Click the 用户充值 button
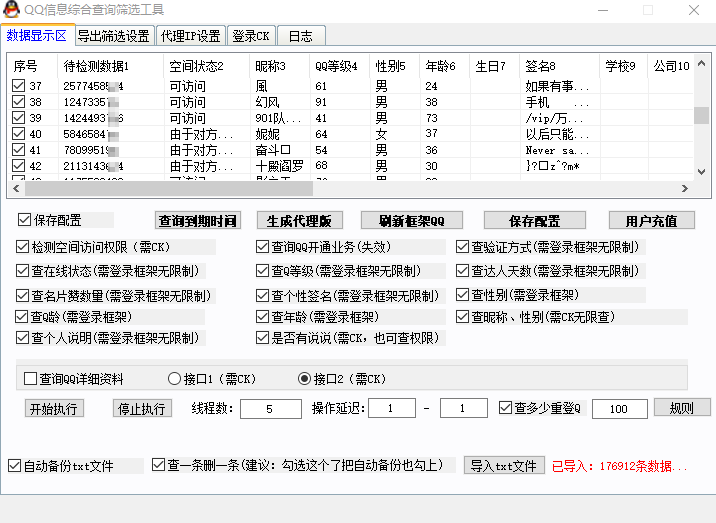The height and width of the screenshot is (523, 716). (x=651, y=220)
